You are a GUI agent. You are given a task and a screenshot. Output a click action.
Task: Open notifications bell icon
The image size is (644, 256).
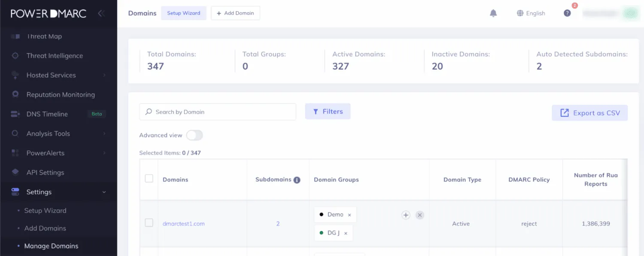pos(493,13)
